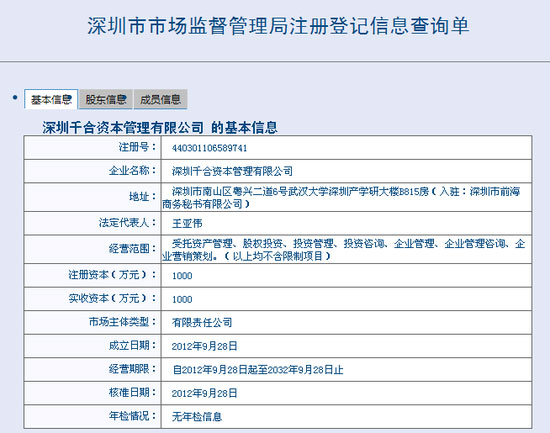Click the 核准日期 label

132,392
